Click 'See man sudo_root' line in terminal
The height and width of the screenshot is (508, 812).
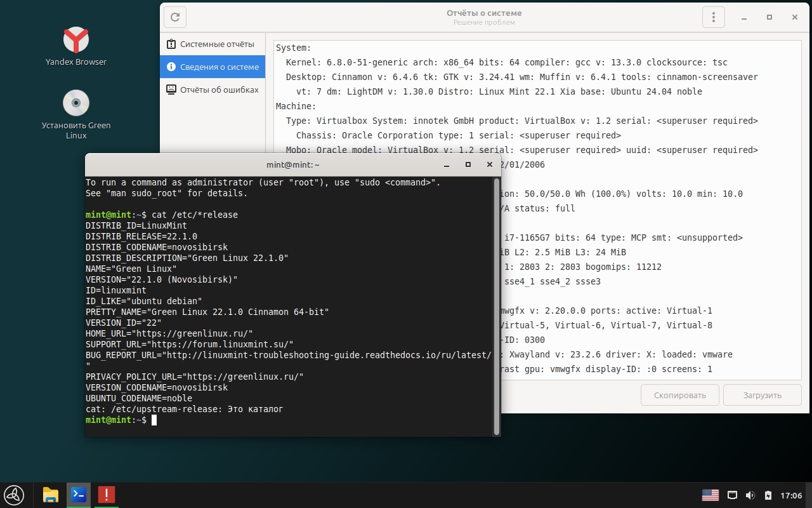[167, 193]
